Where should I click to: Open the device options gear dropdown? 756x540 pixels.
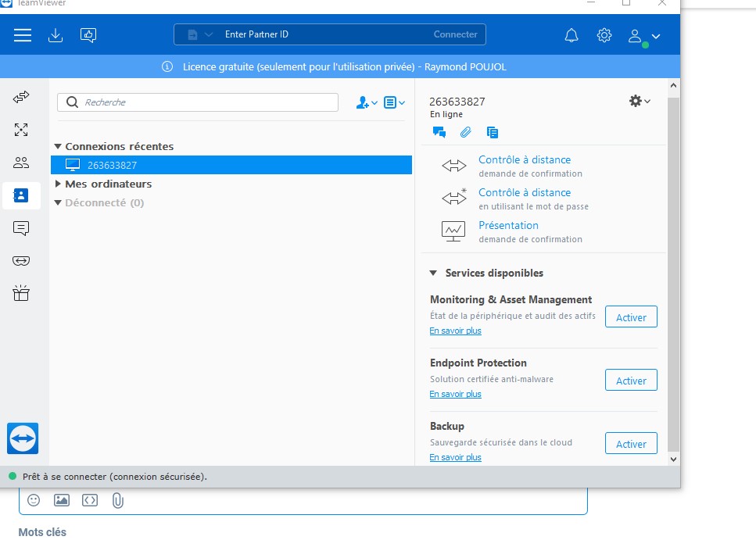[640, 101]
